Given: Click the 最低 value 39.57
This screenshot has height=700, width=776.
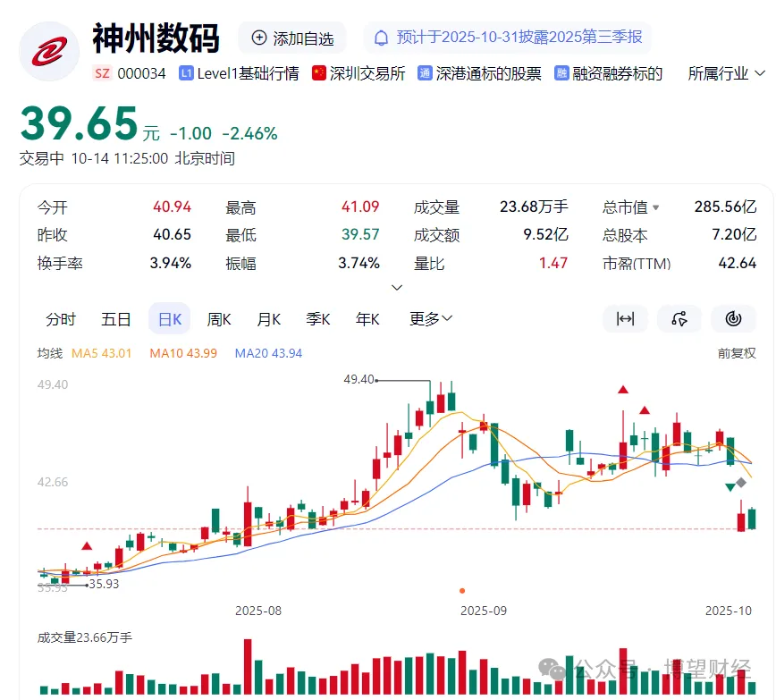Looking at the screenshot, I should pos(360,234).
